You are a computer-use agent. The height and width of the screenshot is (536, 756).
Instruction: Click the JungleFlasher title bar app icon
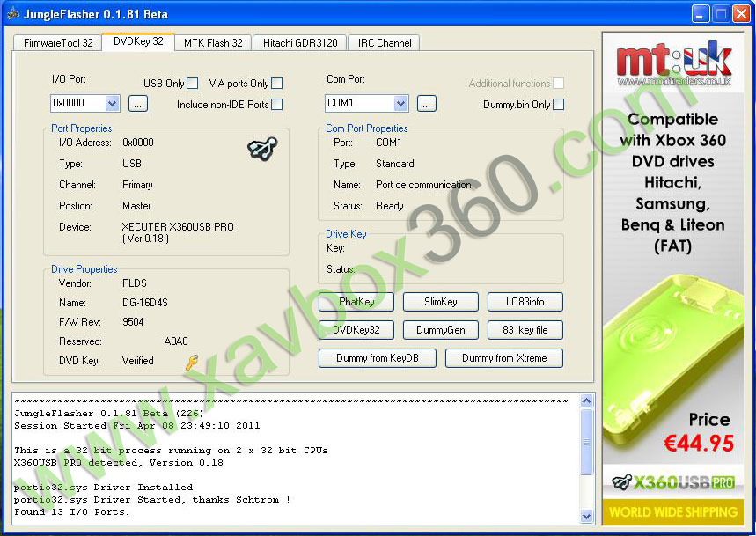pos(12,14)
